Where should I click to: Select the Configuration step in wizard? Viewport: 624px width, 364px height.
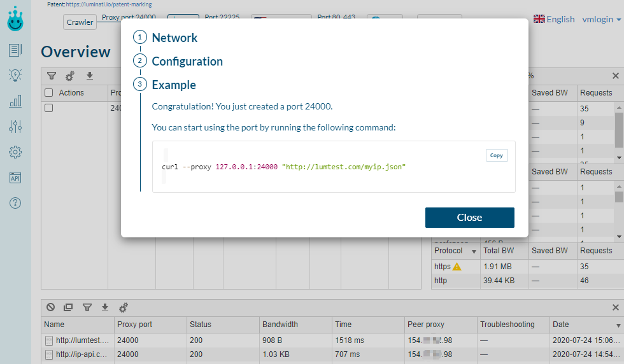187,61
